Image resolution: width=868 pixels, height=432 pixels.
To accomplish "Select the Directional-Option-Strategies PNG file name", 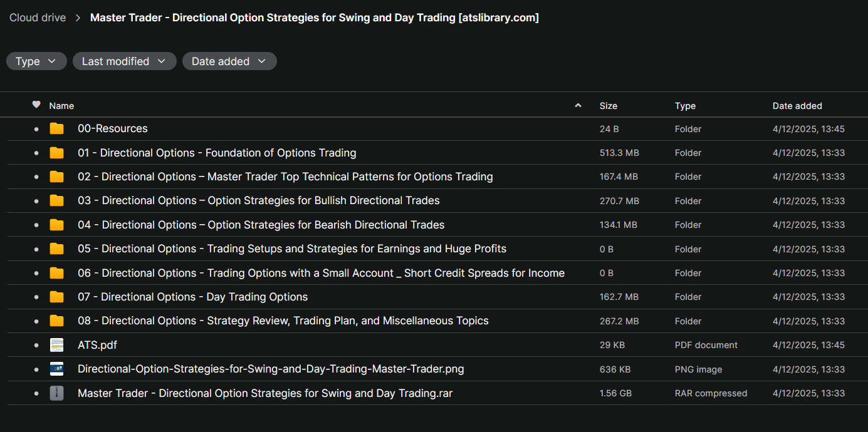I will tap(271, 369).
